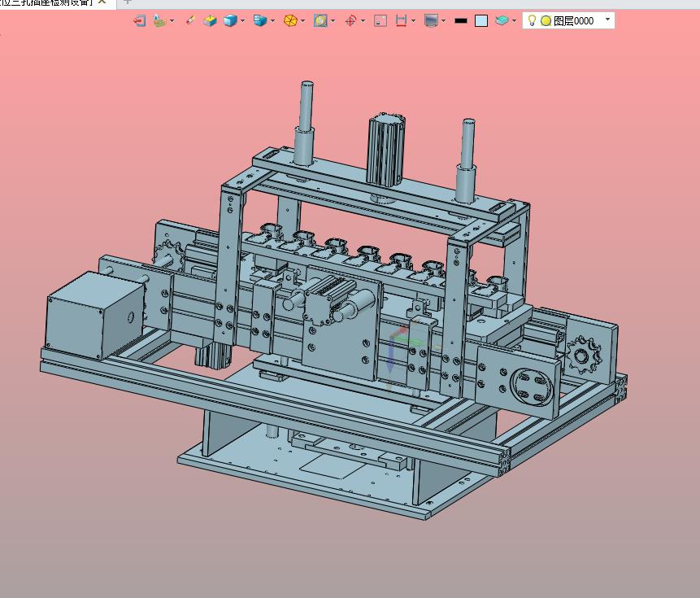This screenshot has width=700, height=598.
Task: Click the small framed square icon
Action: (x=380, y=20)
